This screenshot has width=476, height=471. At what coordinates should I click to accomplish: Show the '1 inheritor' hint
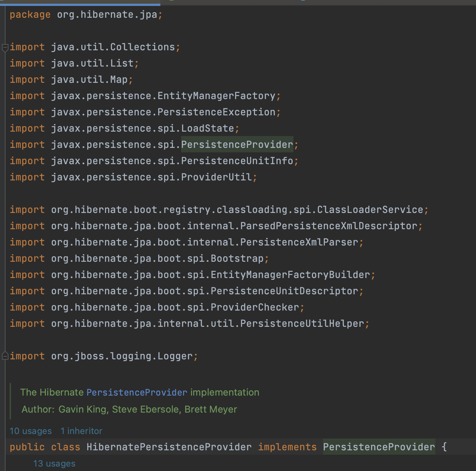point(81,431)
